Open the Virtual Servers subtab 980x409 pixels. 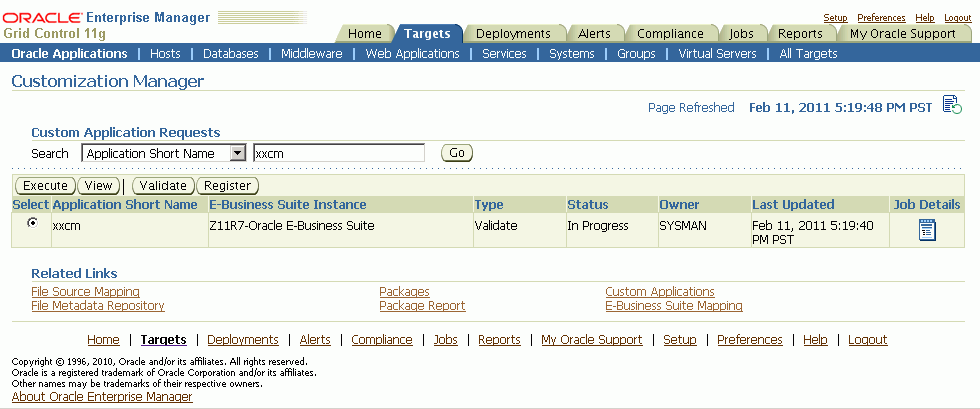click(718, 54)
